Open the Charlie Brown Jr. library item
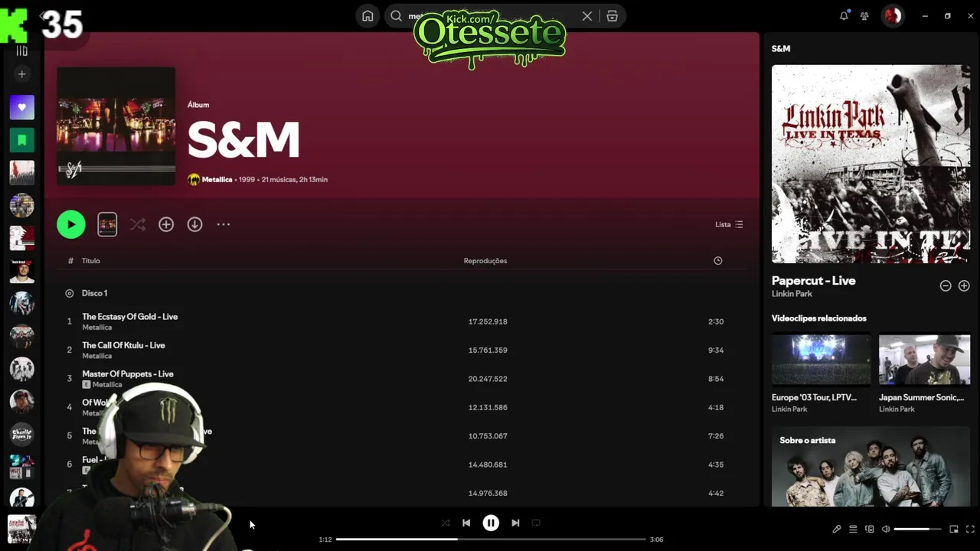Screen dimensions: 980x551 (21, 435)
